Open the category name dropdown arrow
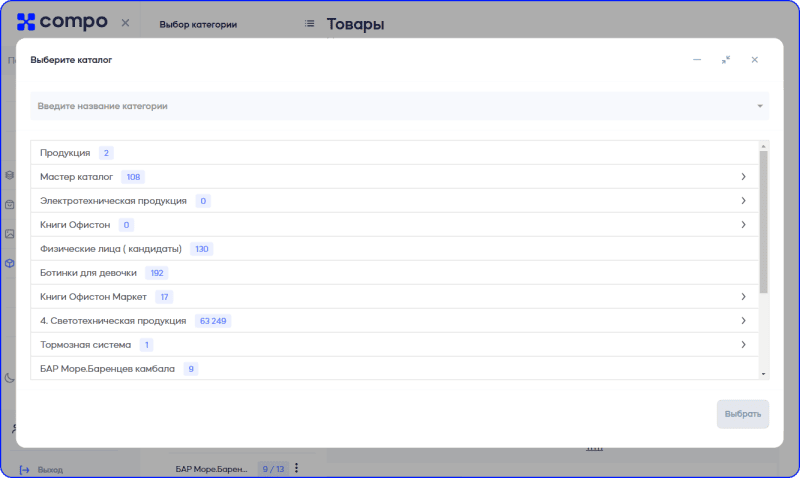 tap(760, 106)
